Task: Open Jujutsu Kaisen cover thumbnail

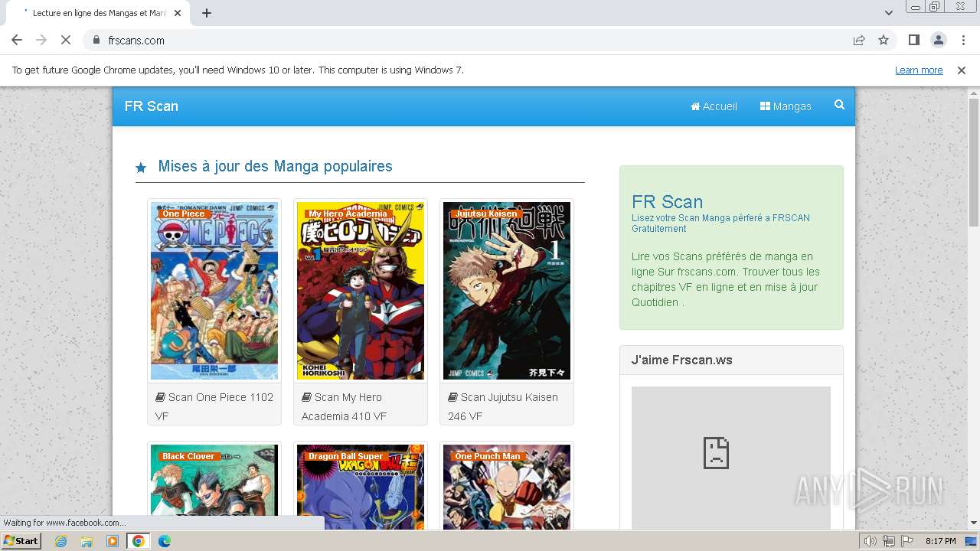Action: pyautogui.click(x=507, y=291)
